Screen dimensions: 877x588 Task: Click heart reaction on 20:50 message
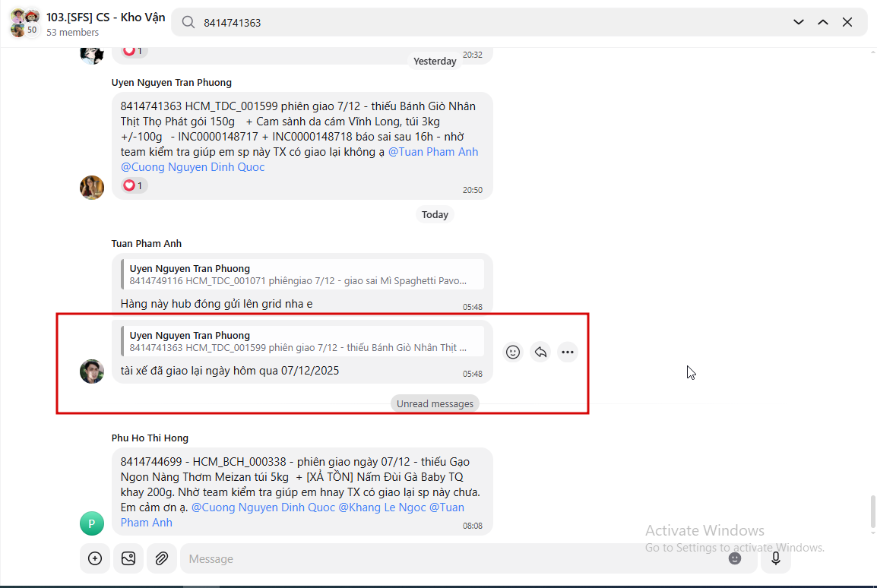134,185
